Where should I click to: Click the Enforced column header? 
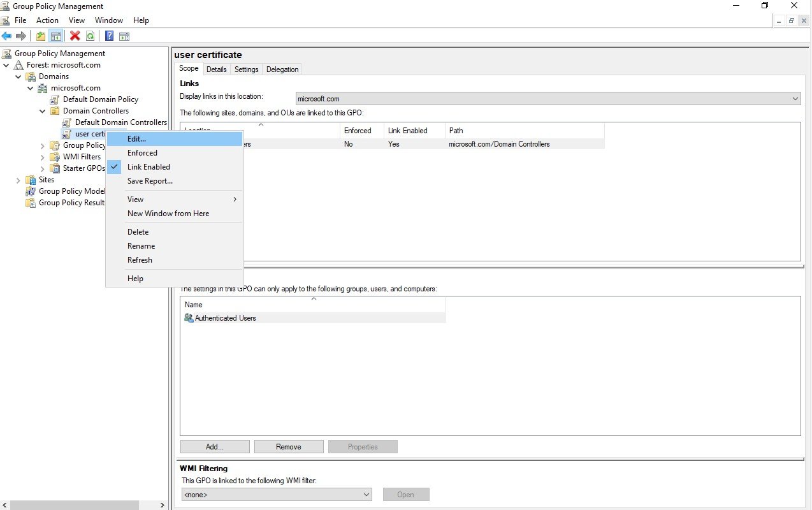click(361, 131)
